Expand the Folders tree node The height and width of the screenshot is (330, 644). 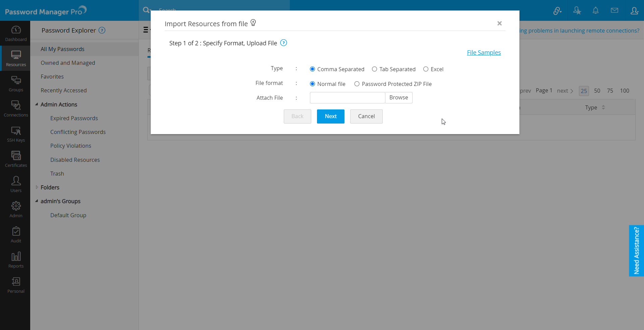click(37, 187)
